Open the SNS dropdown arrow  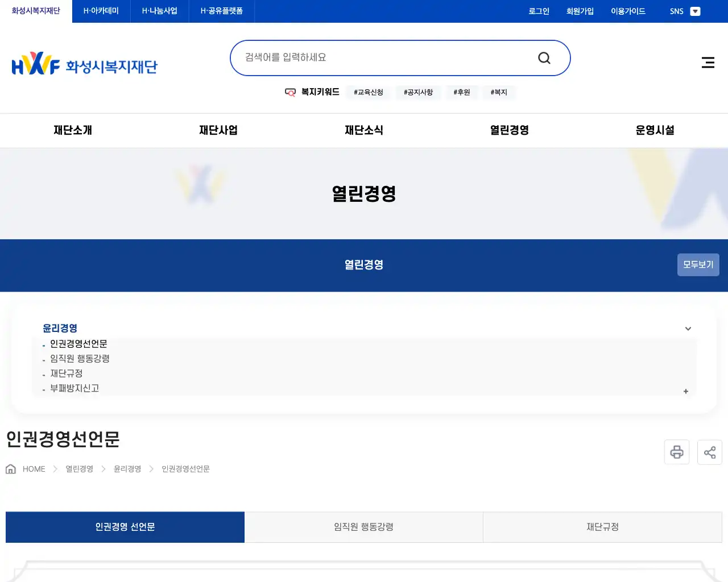pyautogui.click(x=695, y=11)
